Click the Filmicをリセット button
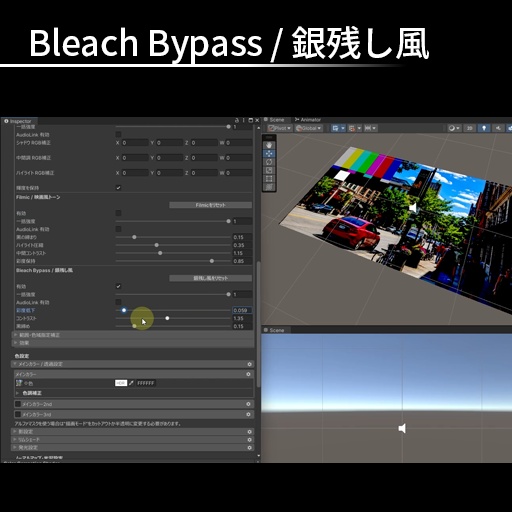 pos(210,205)
